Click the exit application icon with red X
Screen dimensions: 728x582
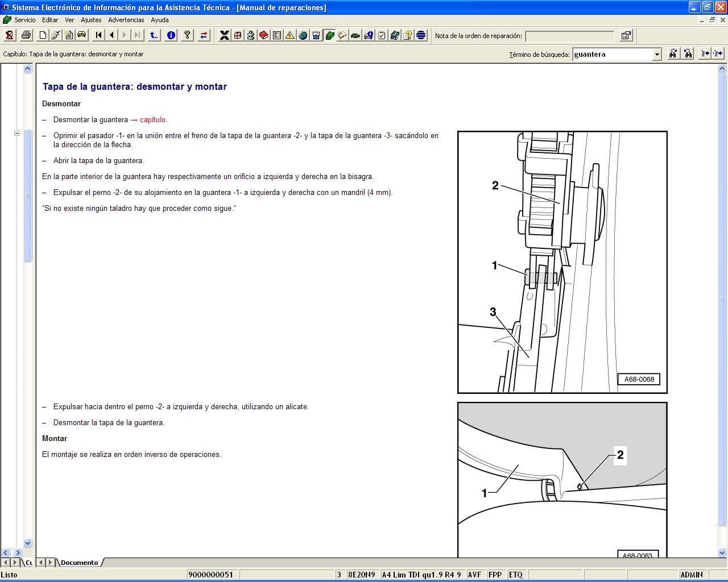pyautogui.click(x=10, y=35)
